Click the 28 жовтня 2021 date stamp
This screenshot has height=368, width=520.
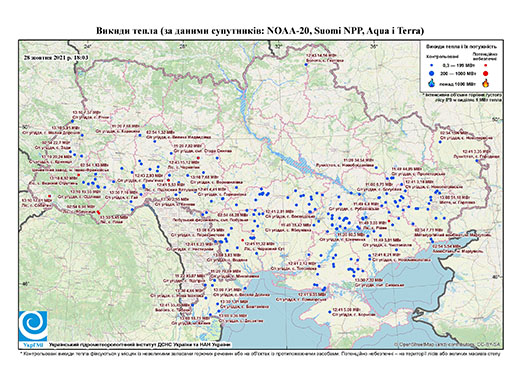click(x=56, y=57)
